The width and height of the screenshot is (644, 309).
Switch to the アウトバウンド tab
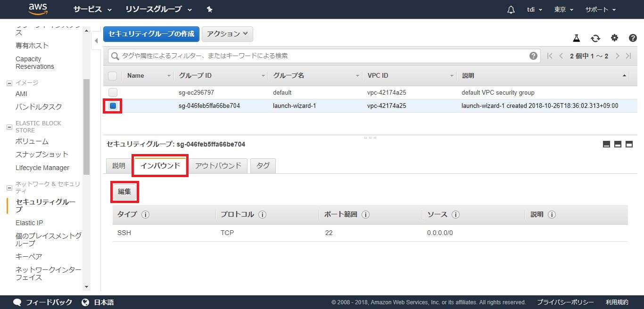pyautogui.click(x=218, y=165)
